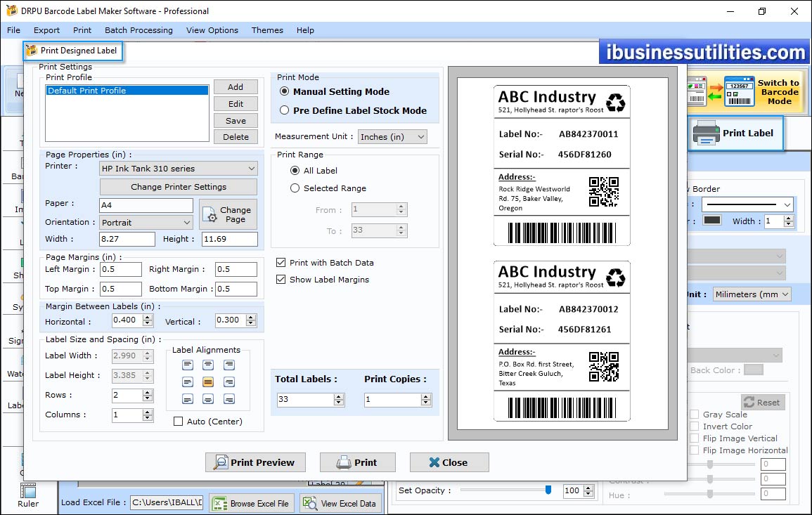The image size is (812, 515).
Task: Click the Load Excel File path field
Action: [x=166, y=502]
